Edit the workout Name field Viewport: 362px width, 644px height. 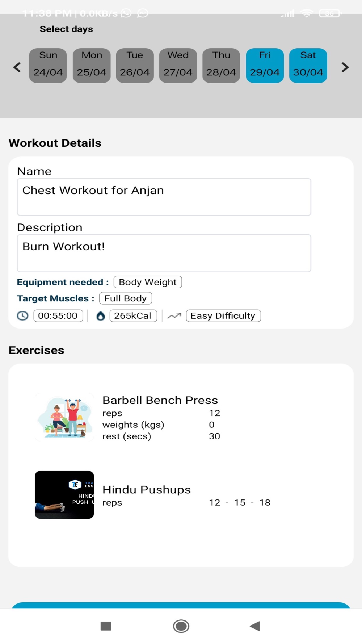pyautogui.click(x=164, y=197)
